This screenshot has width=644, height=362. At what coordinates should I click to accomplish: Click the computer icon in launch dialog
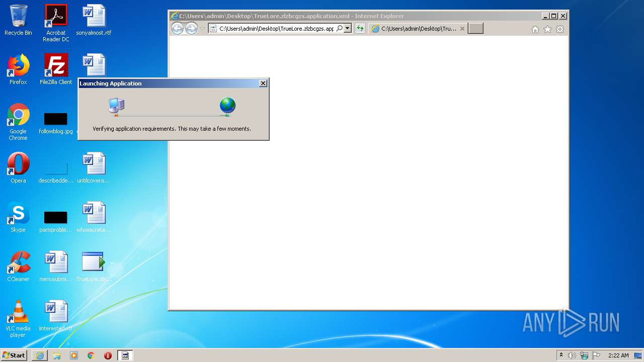tap(116, 106)
